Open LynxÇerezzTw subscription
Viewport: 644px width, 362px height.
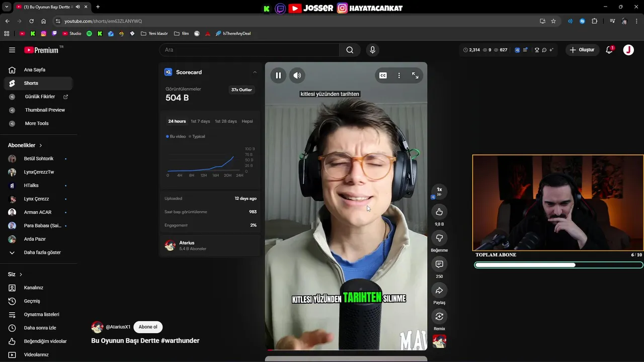coord(38,172)
